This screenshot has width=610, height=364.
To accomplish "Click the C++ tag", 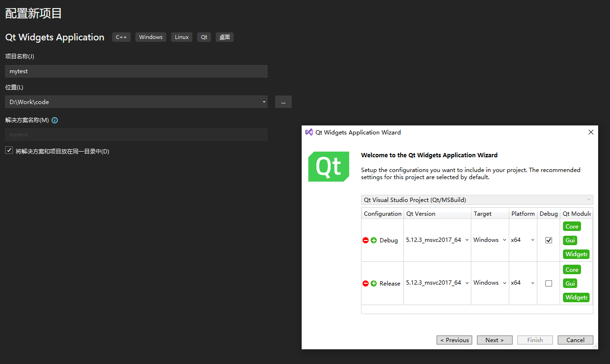I will [x=121, y=37].
